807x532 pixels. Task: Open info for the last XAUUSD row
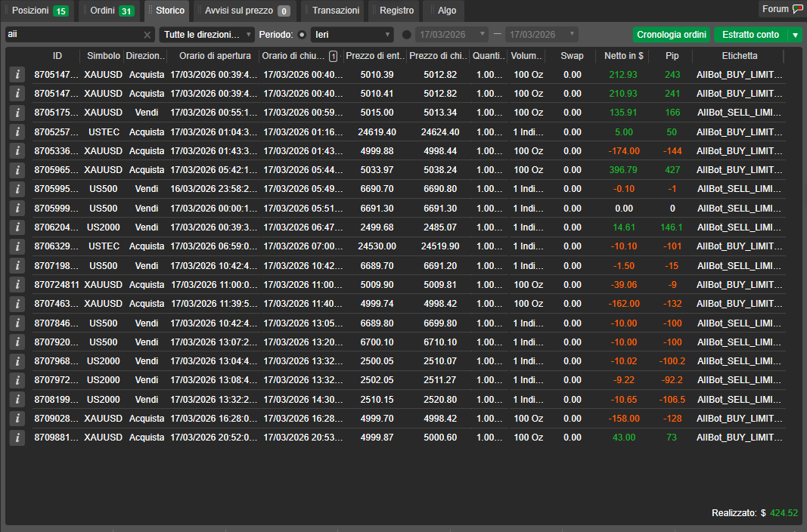point(17,438)
